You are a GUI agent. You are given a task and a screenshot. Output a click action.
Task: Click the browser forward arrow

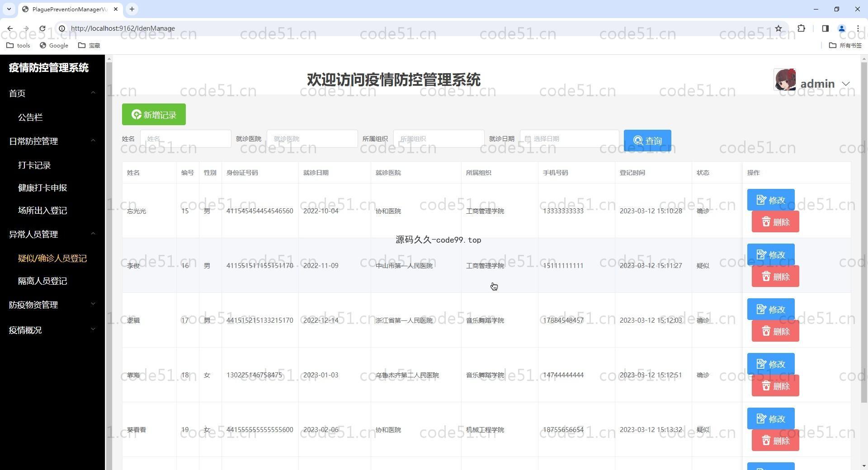point(26,28)
